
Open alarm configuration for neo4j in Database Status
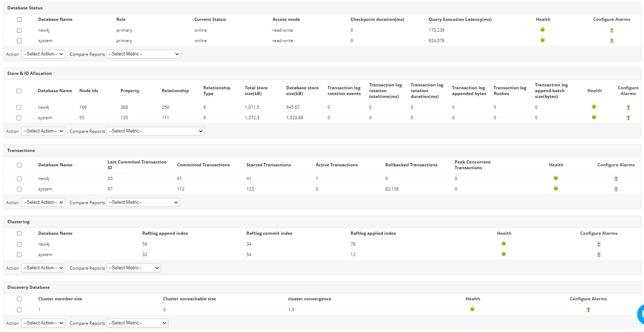612,30
